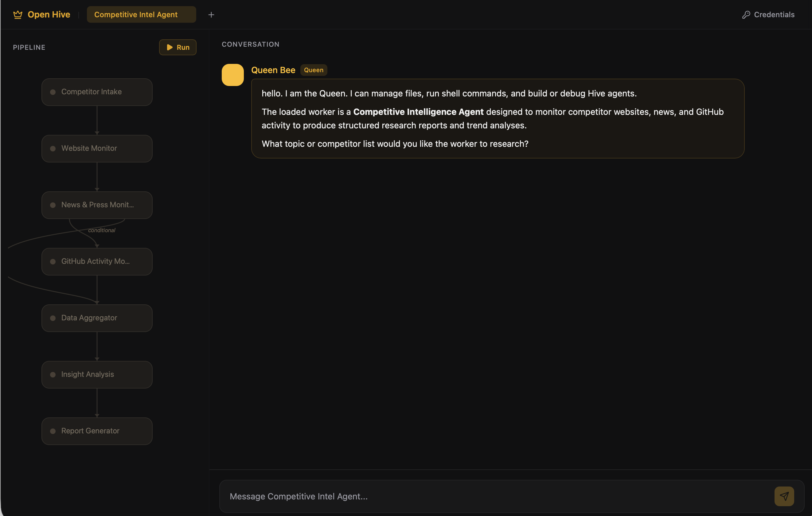Image resolution: width=812 pixels, height=516 pixels.
Task: Select the News & Press Monitor node
Action: point(97,205)
